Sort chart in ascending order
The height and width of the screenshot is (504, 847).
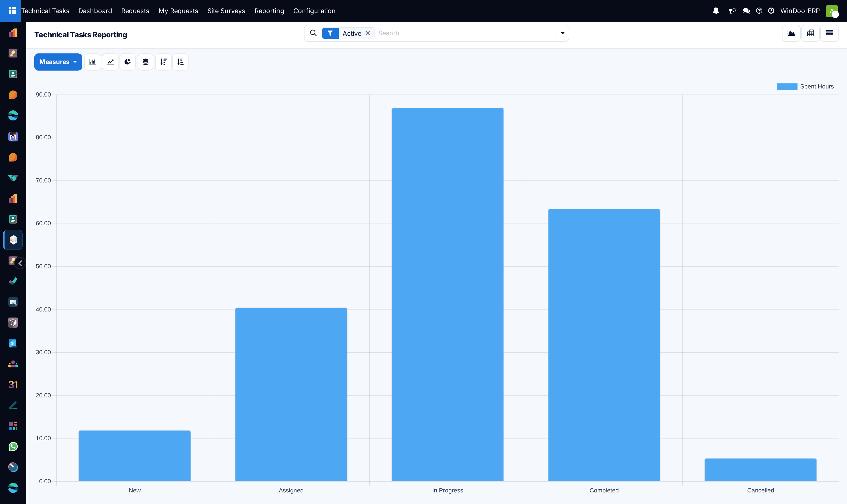point(180,62)
